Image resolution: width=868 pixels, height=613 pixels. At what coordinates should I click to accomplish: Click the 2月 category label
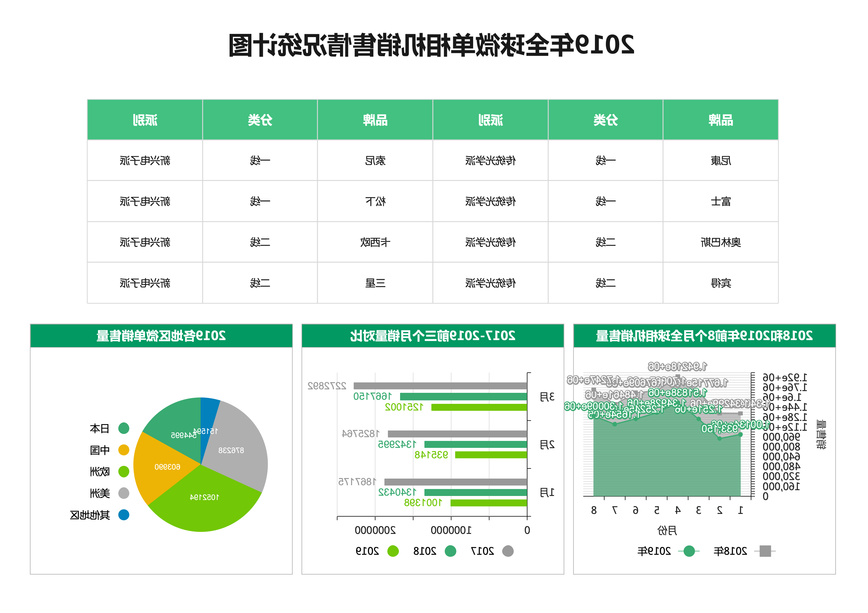(547, 445)
